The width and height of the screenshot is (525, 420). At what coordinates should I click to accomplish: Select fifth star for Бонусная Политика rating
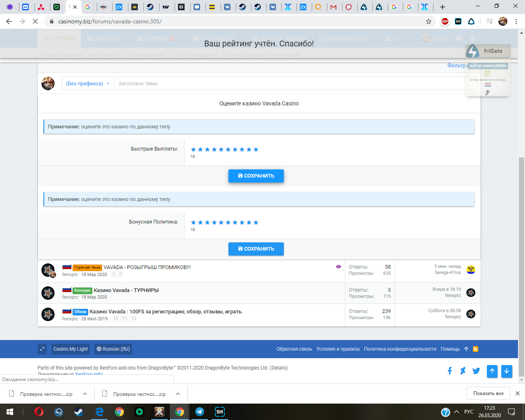(221, 222)
